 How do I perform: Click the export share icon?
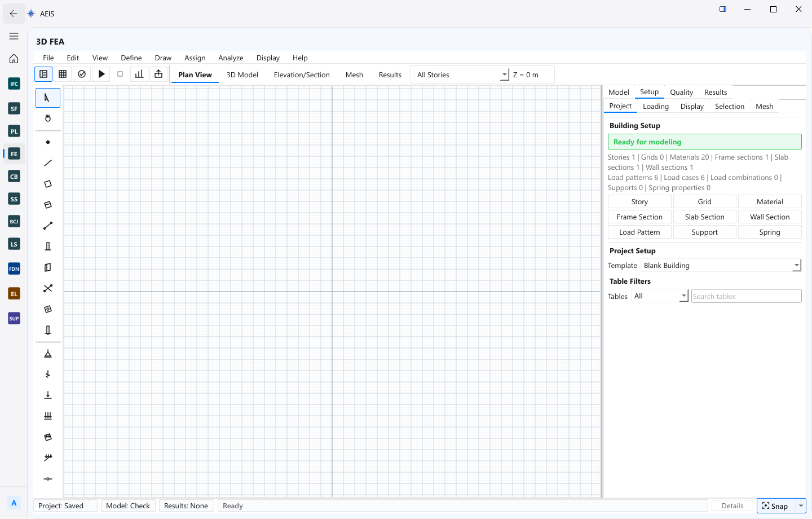click(158, 74)
